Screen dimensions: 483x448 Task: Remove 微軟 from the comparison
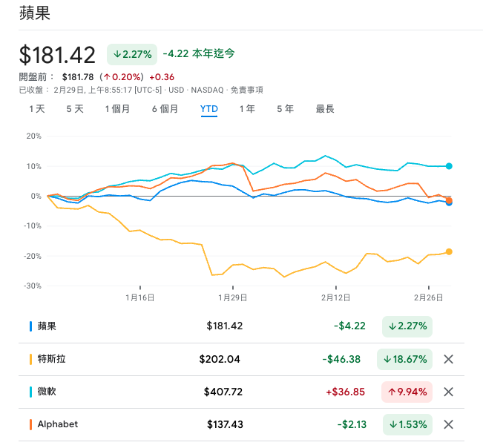(x=448, y=392)
